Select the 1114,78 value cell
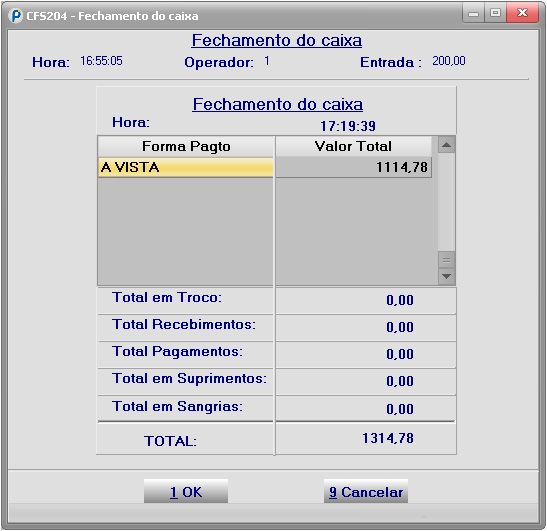This screenshot has height=531, width=547. tap(353, 167)
